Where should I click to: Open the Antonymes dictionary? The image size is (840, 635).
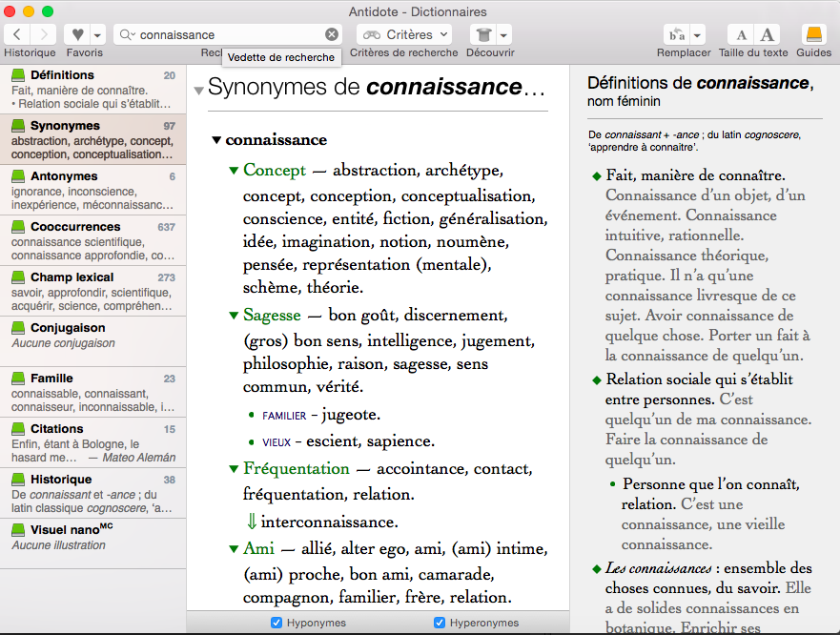point(93,190)
